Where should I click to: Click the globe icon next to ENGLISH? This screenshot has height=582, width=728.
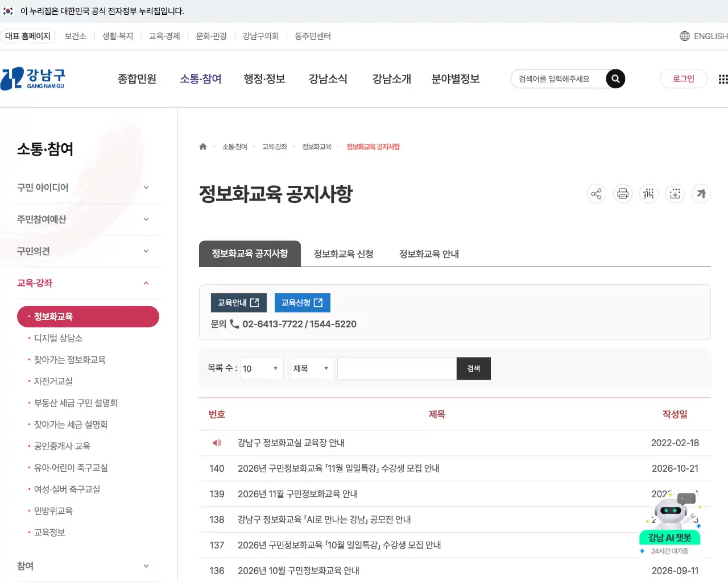[685, 36]
